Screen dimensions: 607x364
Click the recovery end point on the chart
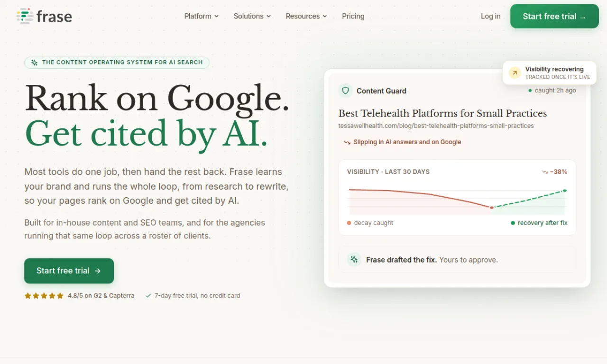pos(565,191)
